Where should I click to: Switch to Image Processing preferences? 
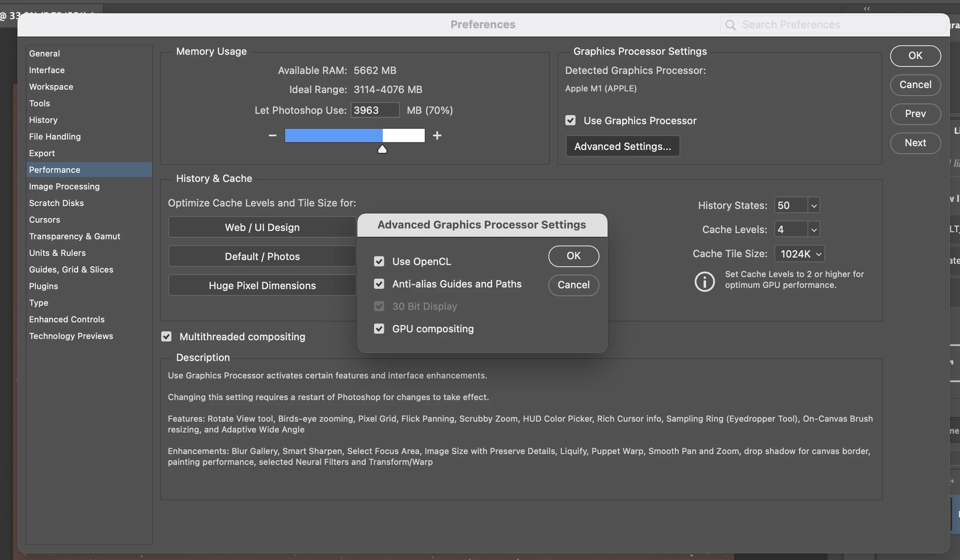tap(64, 187)
